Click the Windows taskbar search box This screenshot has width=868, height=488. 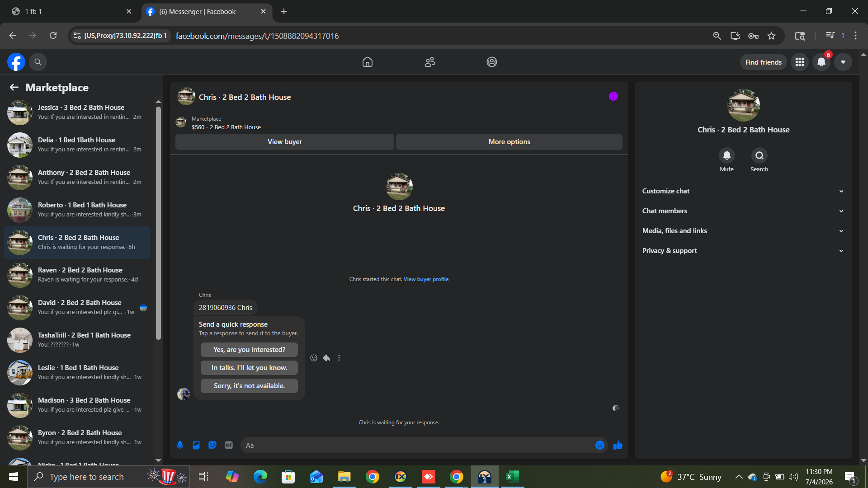[108, 477]
